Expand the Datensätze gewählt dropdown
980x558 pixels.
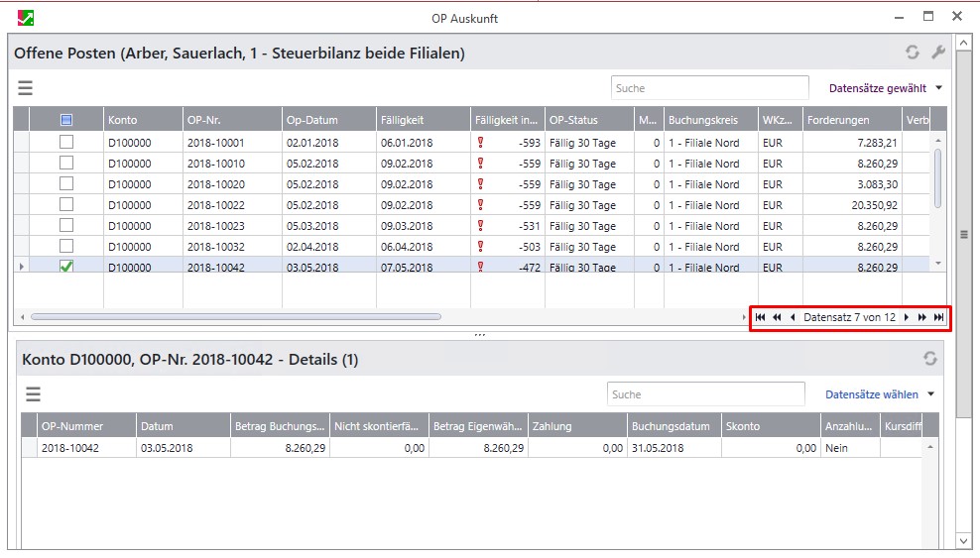coord(937,88)
